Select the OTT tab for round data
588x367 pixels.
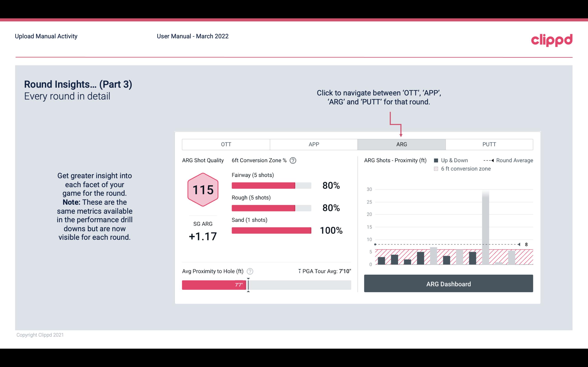pyautogui.click(x=226, y=145)
